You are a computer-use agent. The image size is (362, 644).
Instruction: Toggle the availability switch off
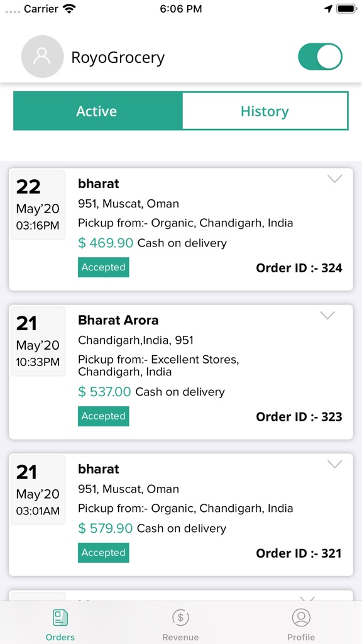coord(320,57)
